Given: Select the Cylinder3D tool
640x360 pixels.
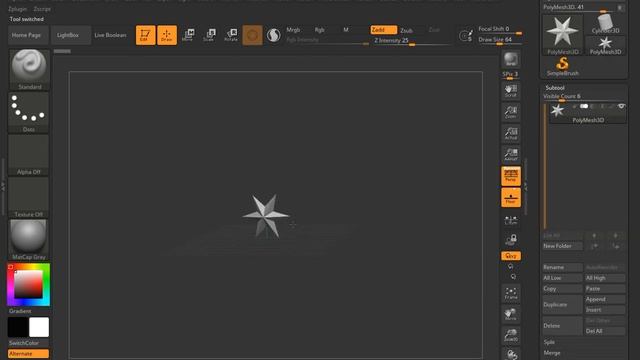Looking at the screenshot, I should [605, 24].
